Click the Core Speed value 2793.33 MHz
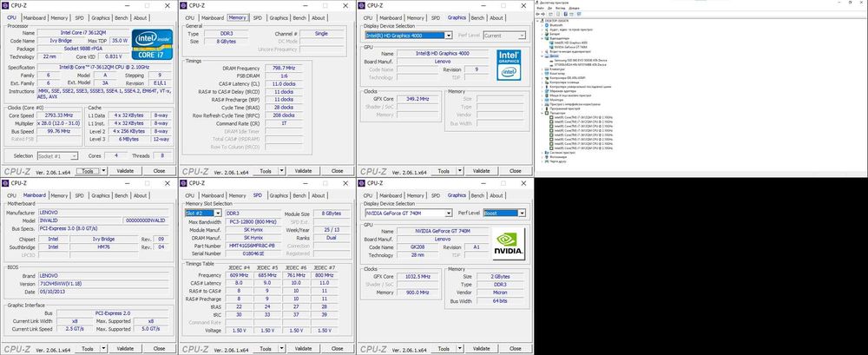Image resolution: width=868 pixels, height=355 pixels. pos(59,115)
